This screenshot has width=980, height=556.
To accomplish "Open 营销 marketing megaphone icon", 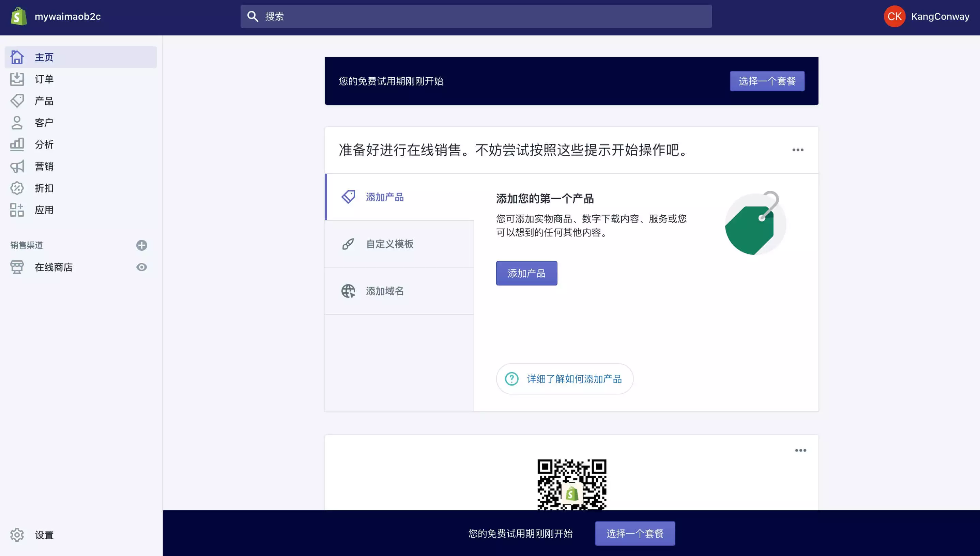I will pos(17,166).
